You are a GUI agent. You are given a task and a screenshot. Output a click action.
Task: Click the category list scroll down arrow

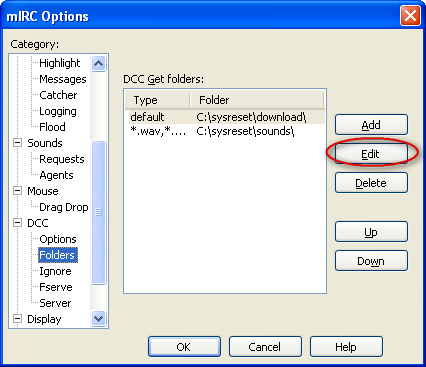[x=98, y=319]
